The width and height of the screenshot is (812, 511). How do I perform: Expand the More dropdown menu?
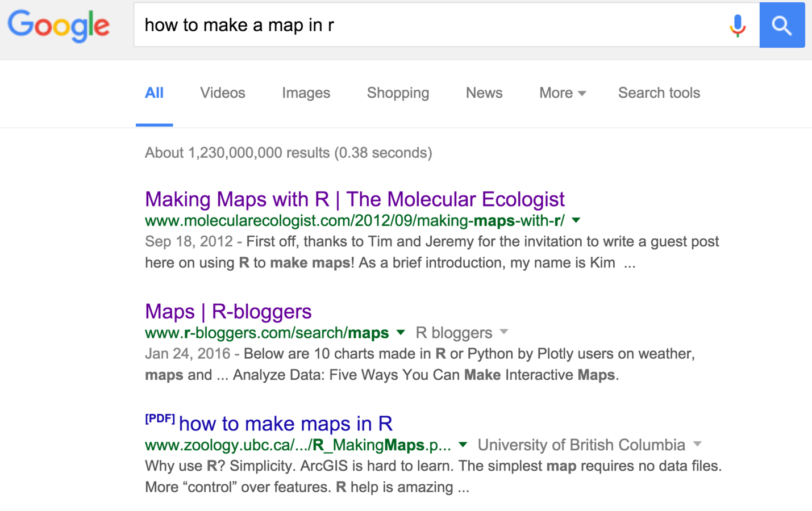[x=563, y=93]
